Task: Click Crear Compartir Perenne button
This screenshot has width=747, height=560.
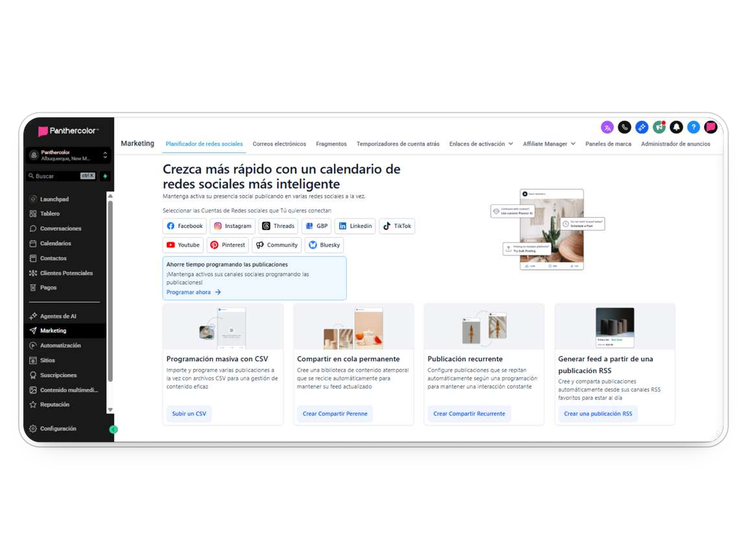Action: tap(335, 414)
